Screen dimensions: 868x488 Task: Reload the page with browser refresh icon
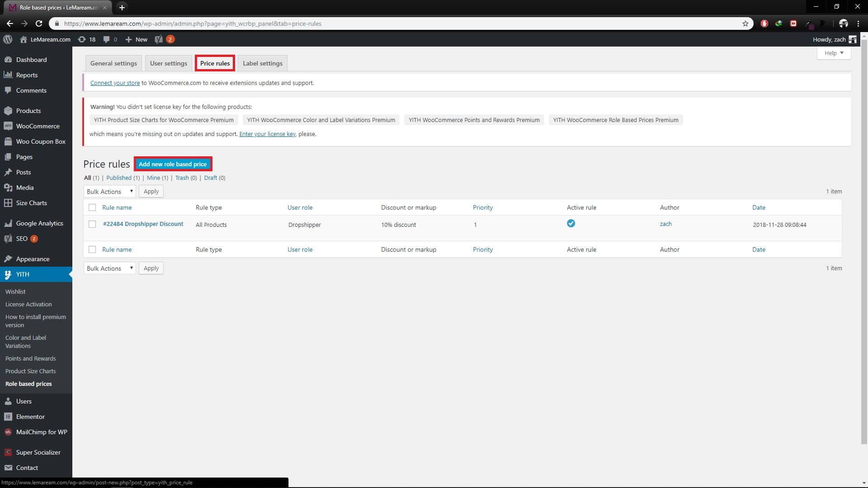39,23
